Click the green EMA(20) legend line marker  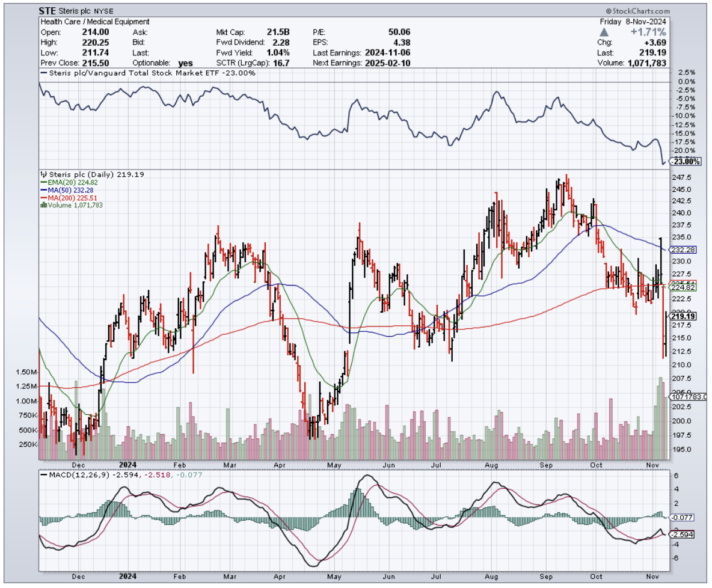click(x=42, y=182)
